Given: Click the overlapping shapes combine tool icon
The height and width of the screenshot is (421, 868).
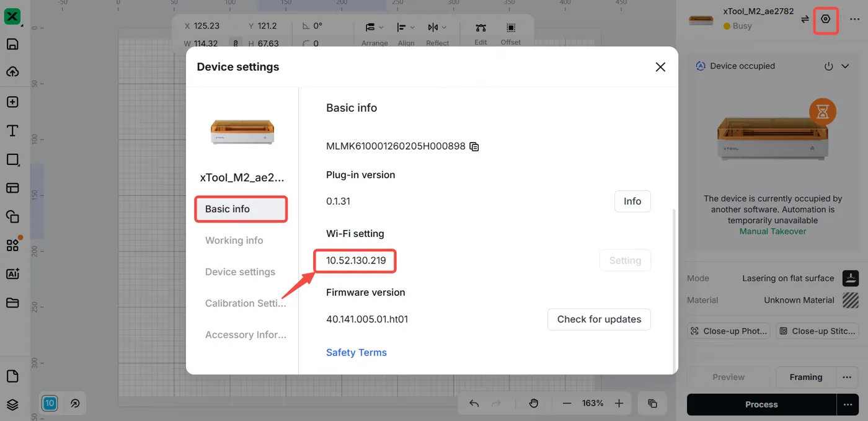Looking at the screenshot, I should point(12,216).
